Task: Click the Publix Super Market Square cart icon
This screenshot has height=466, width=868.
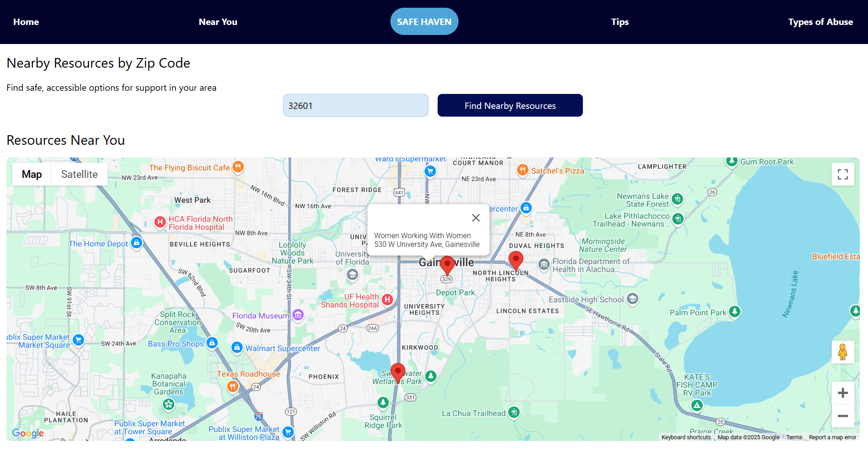Action: [x=79, y=339]
